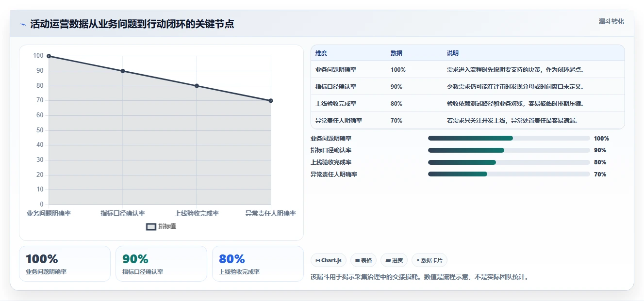Click the 70% label beside the progress bar
Screen dimensions: 644x301
tap(600, 174)
